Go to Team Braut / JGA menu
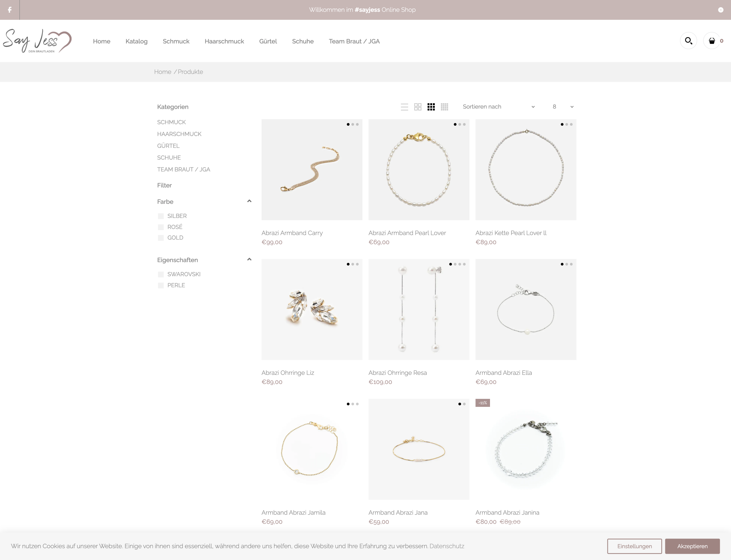Viewport: 731px width, 560px height. pos(354,41)
